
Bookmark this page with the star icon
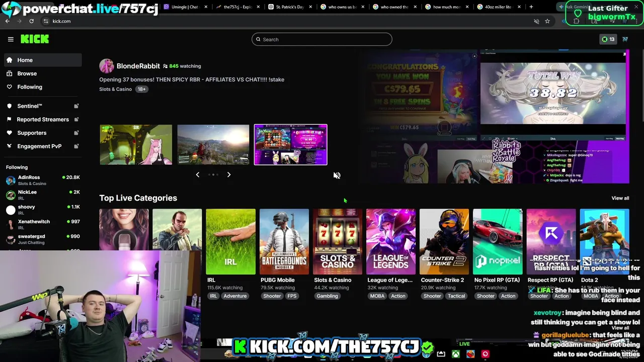click(x=547, y=21)
